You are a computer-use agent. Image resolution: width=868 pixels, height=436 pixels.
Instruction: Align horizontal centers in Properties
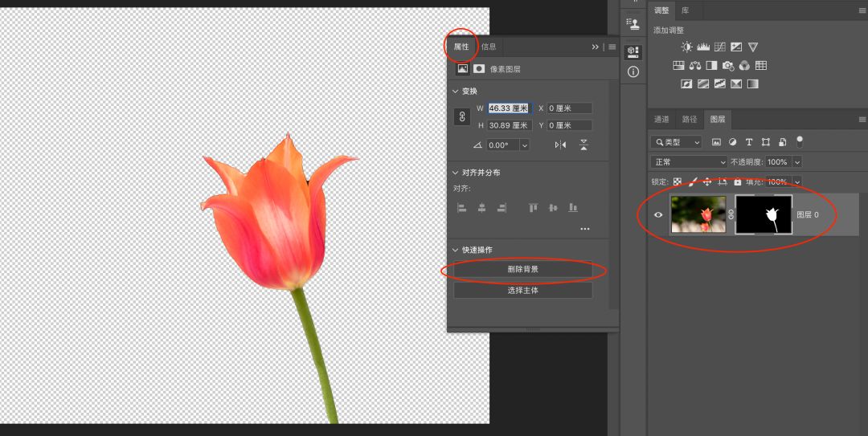click(481, 208)
